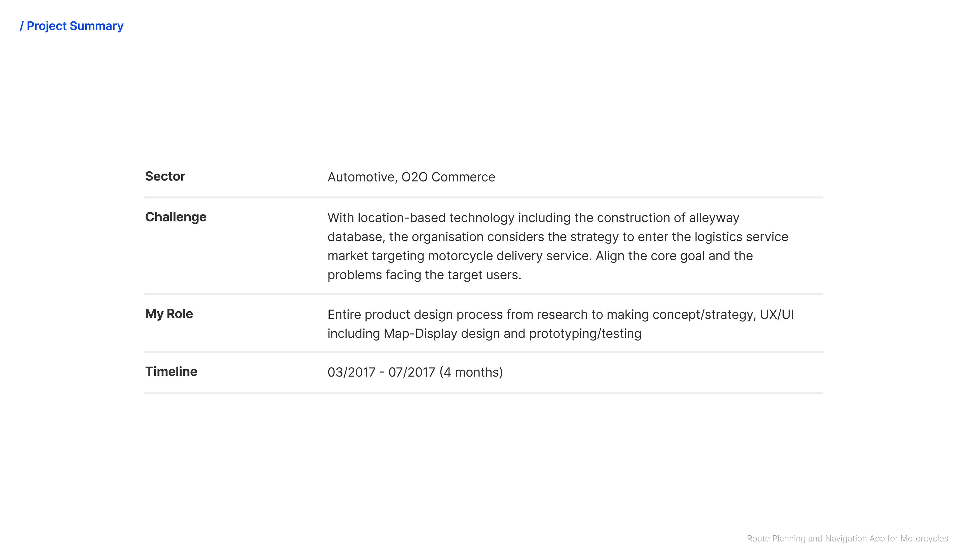Click the Project Summary heading

pos(72,26)
